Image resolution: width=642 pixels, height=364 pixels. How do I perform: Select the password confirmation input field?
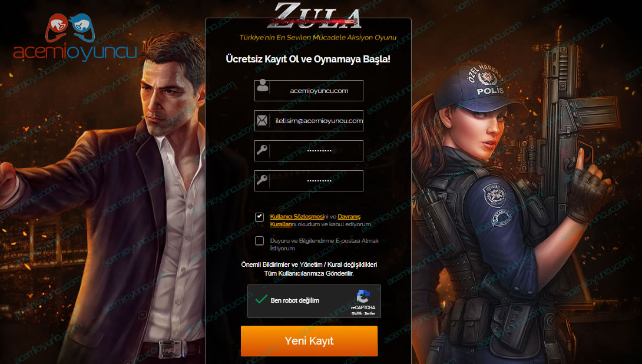[309, 181]
